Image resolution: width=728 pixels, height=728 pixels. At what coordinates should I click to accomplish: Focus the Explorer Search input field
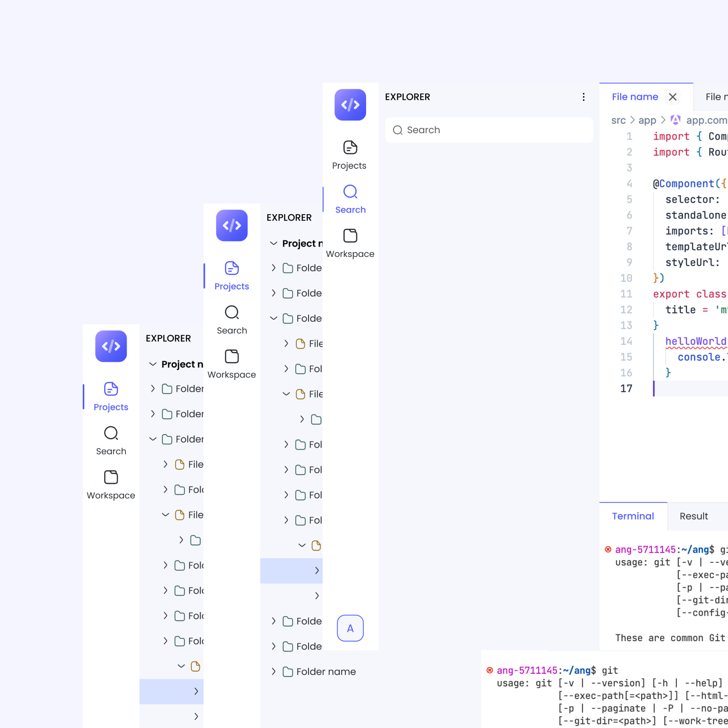click(489, 130)
